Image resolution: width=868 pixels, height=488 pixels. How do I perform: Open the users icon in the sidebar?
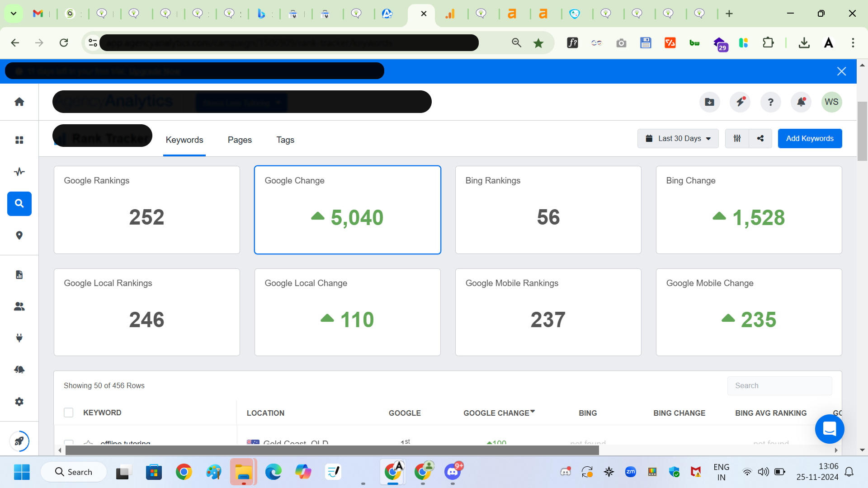[19, 306]
